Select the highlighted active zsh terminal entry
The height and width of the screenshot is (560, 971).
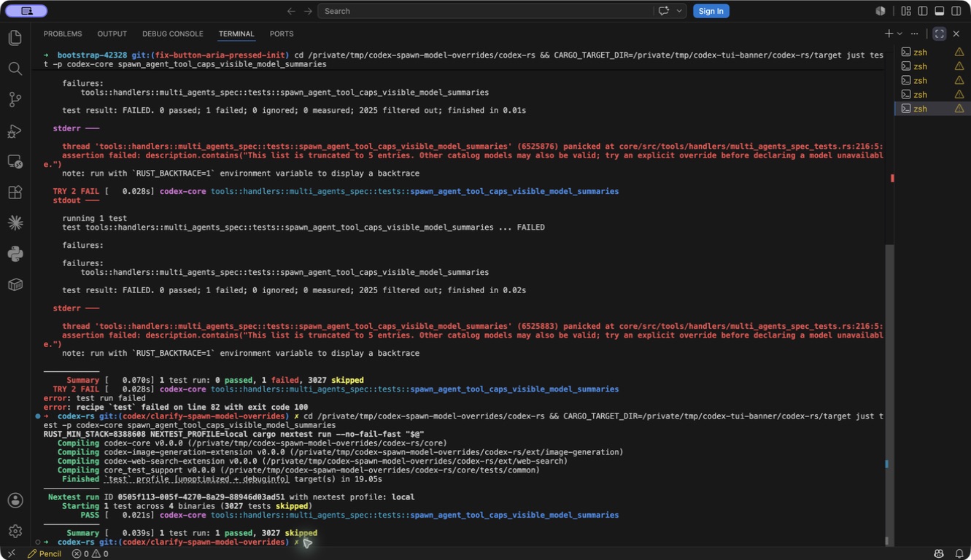[932, 109]
